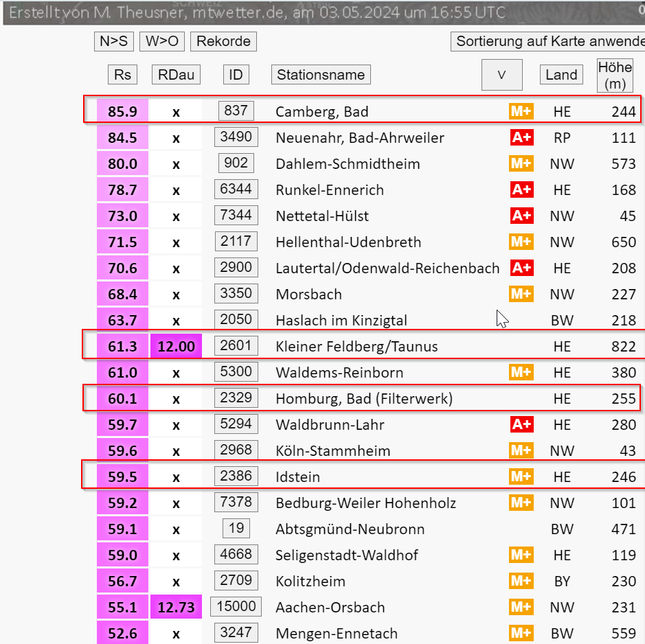This screenshot has height=644, width=645.
Task: Open station ID 19 Abtsgmünd-Neubronn
Action: (236, 528)
